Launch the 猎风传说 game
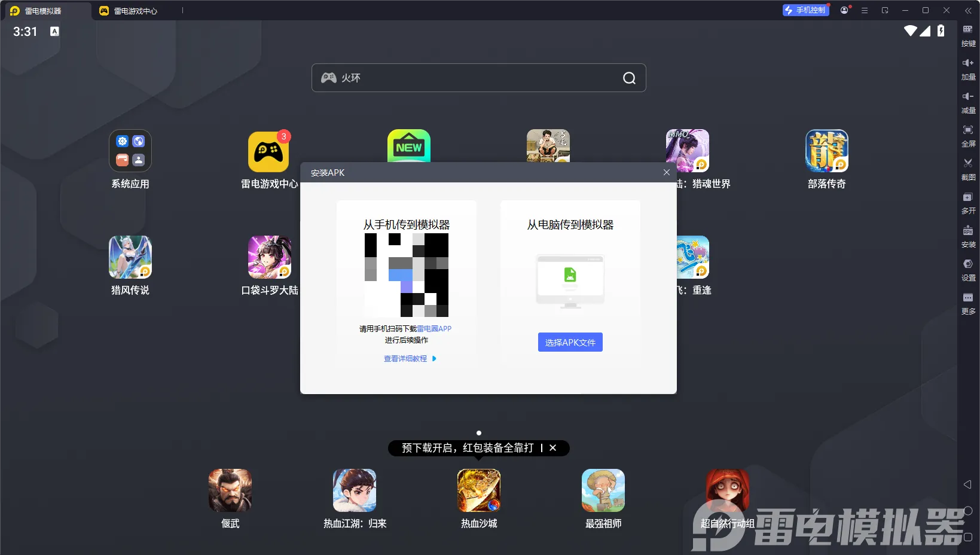The image size is (980, 555). (x=130, y=257)
